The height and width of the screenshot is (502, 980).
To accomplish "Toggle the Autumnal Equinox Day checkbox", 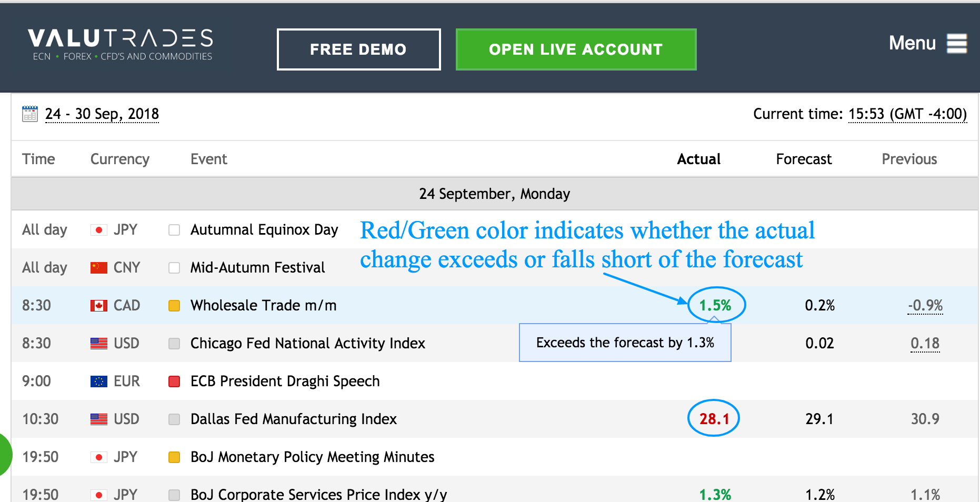I will [174, 230].
